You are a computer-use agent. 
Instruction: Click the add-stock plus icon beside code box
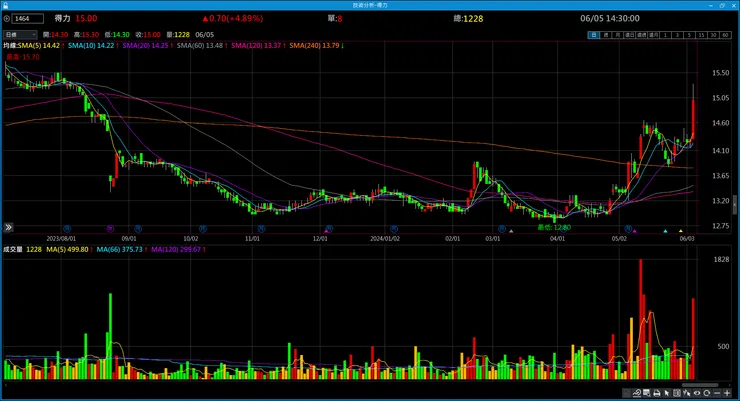[7, 19]
